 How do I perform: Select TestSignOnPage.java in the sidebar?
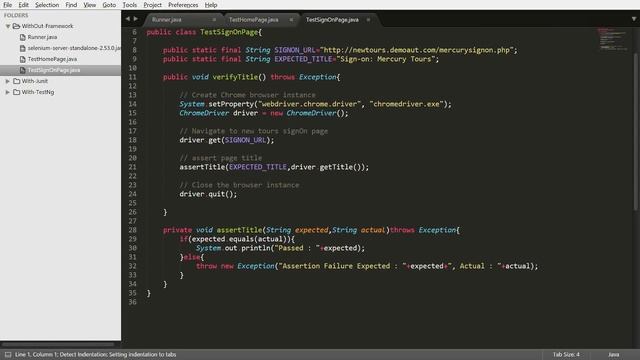tap(54, 70)
